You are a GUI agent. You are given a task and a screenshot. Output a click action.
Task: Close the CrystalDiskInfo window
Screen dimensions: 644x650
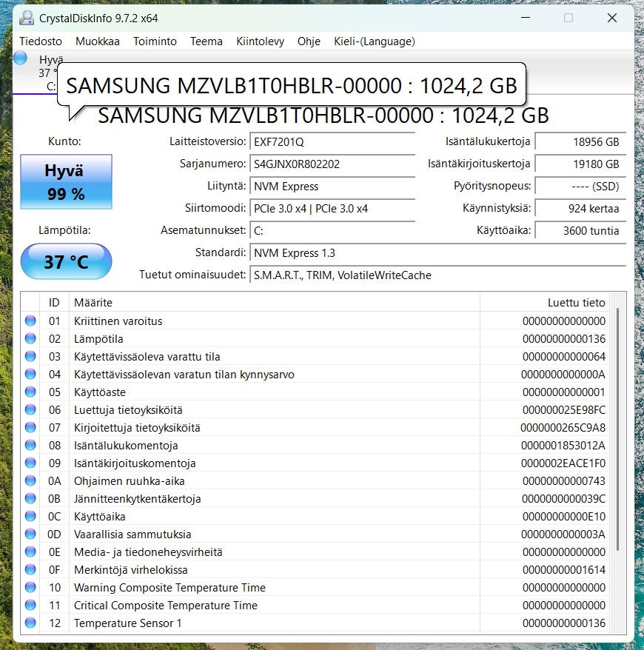612,18
